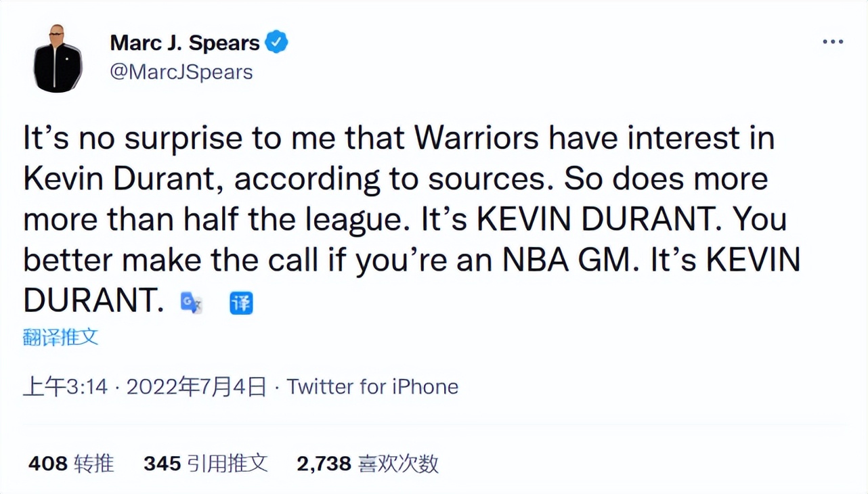This screenshot has width=868, height=494.
Task: Open Marc J. Spears profile avatar
Action: 58,59
